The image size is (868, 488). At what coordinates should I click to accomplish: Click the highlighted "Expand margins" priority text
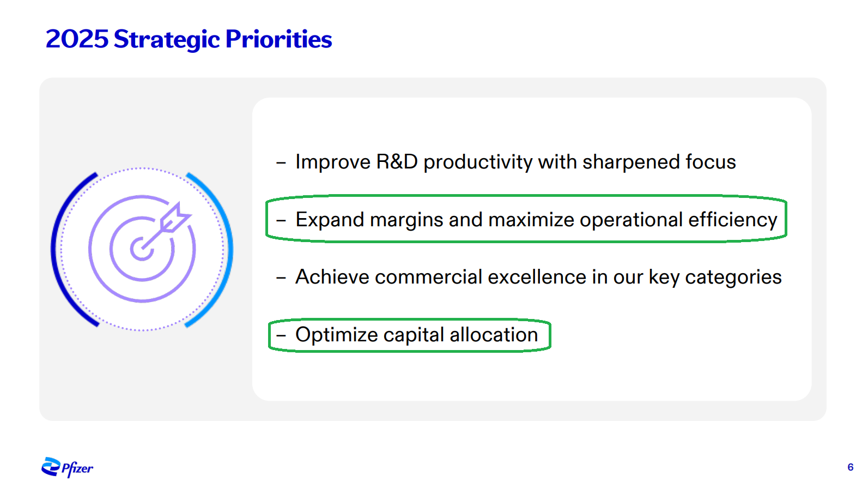pos(536,220)
